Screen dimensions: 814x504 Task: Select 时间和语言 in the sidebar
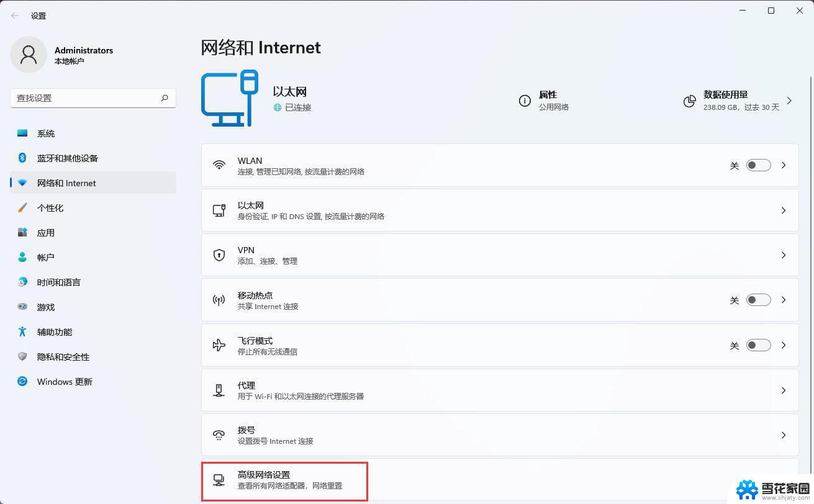(93, 282)
